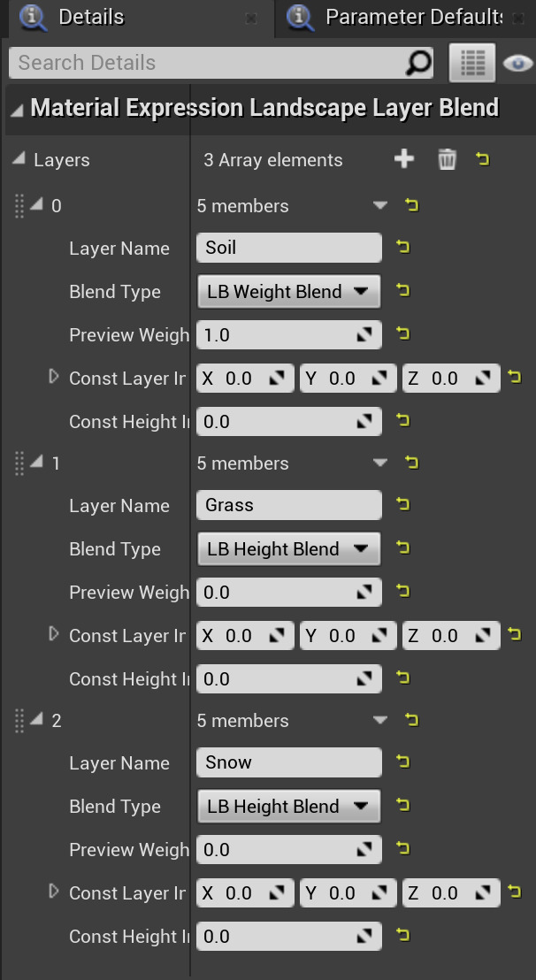Viewport: 536px width, 980px height.
Task: Reset the Layers array to default
Action: (483, 159)
